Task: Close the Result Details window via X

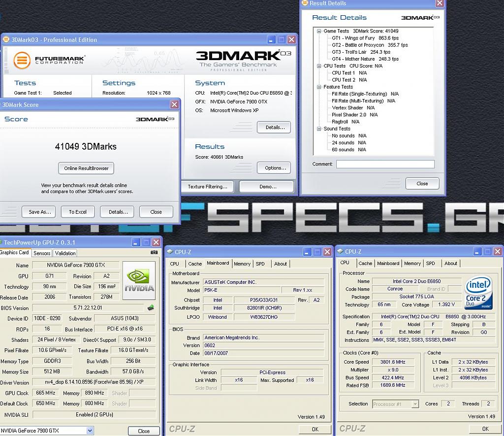Action: tap(440, 3)
